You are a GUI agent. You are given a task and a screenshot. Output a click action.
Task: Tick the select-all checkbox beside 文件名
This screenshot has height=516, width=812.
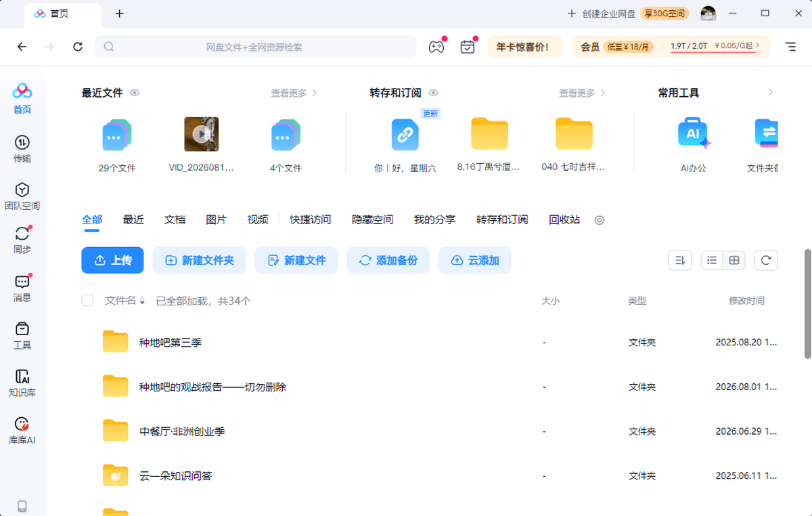pos(87,300)
